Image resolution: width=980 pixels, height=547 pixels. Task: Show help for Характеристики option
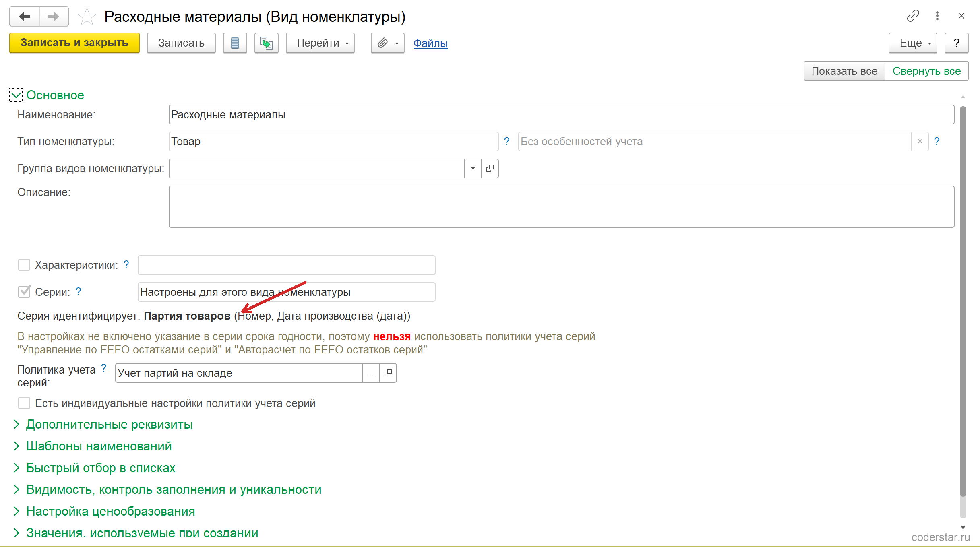tap(126, 264)
